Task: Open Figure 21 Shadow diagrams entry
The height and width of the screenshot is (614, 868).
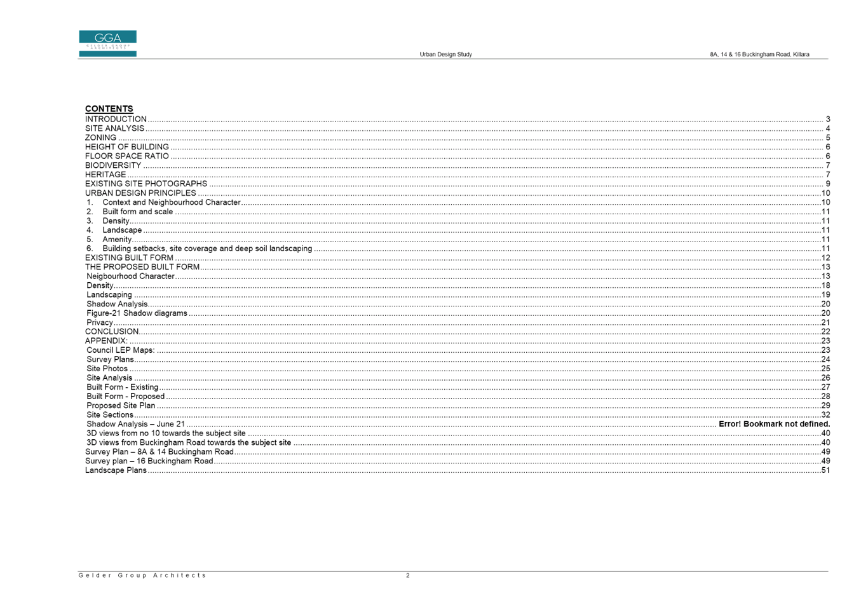Action: click(x=137, y=313)
